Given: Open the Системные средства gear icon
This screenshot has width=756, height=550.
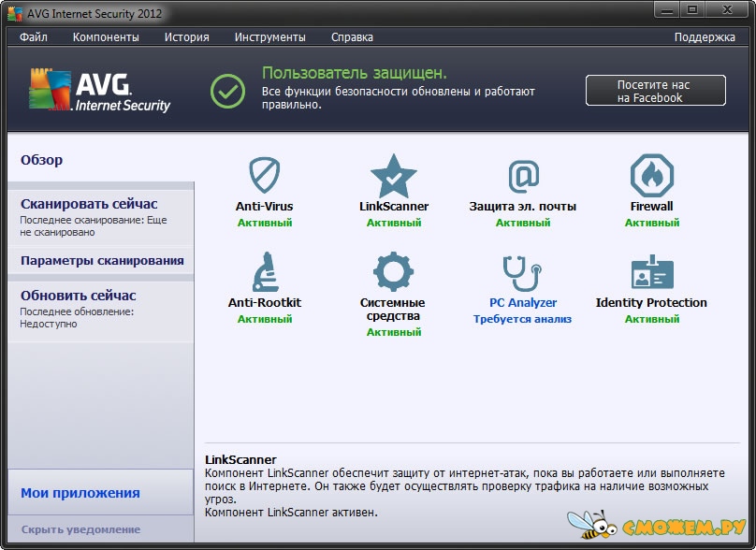Looking at the screenshot, I should [393, 271].
